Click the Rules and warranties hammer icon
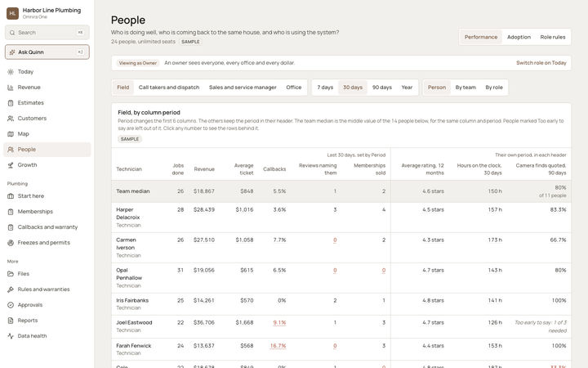588x368 pixels. 11,289
